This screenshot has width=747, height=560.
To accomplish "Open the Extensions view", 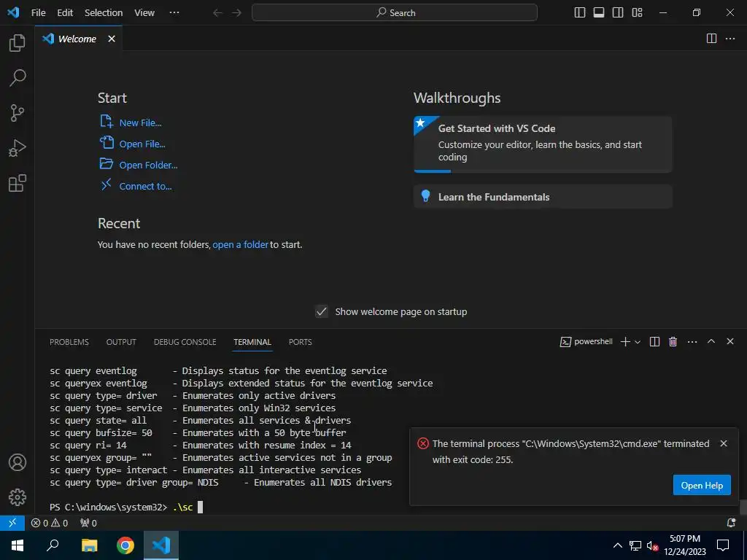I will 18,183.
